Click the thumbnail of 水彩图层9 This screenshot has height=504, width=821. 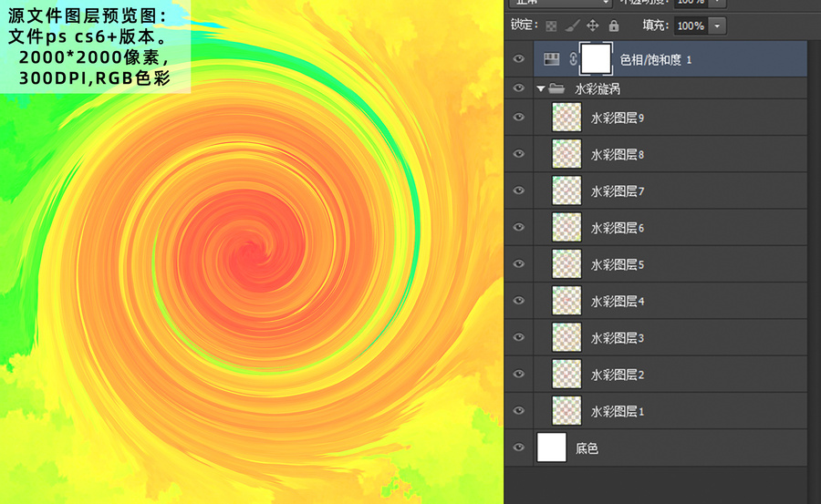click(566, 118)
